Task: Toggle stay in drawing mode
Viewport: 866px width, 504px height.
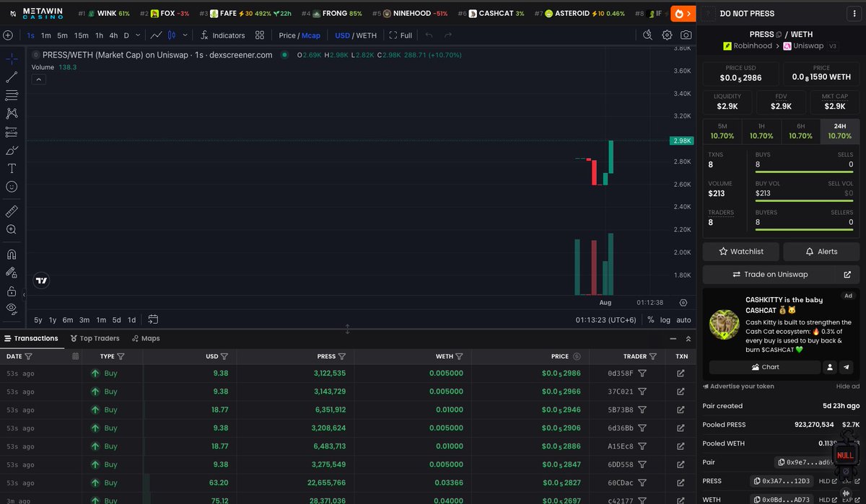Action: [12, 273]
